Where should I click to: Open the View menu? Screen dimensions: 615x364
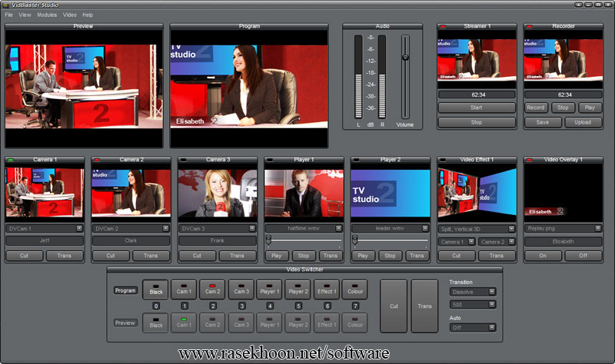[25, 15]
